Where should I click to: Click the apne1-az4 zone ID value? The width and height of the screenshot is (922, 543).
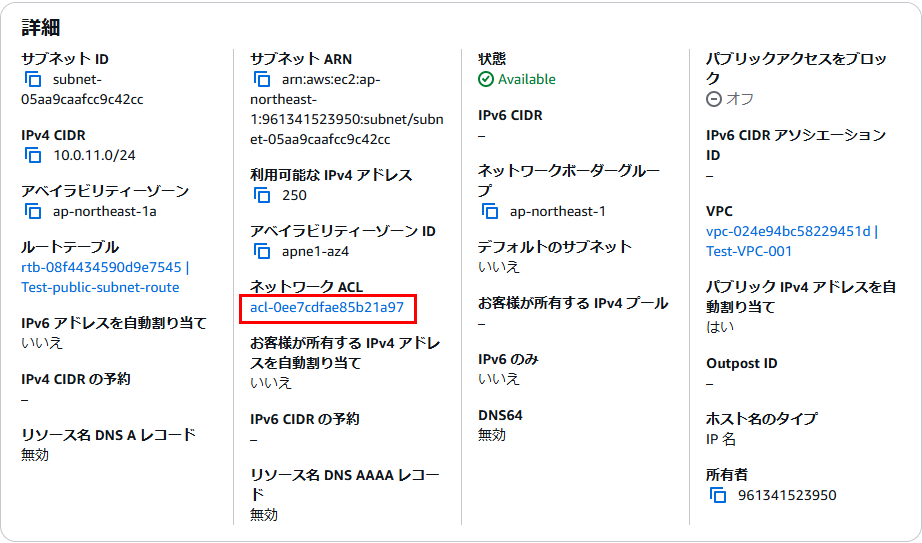315,252
